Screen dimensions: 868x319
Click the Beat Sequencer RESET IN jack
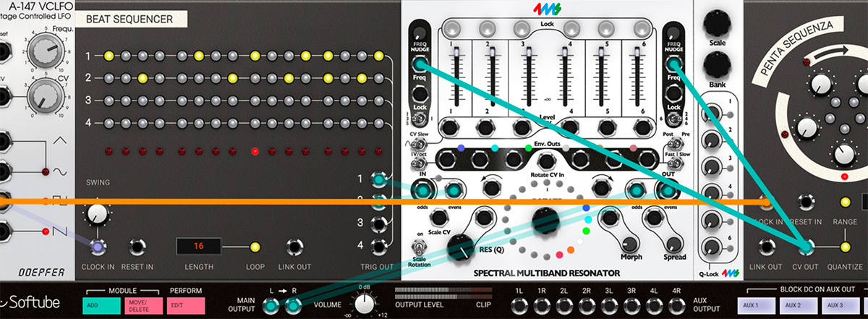click(137, 247)
